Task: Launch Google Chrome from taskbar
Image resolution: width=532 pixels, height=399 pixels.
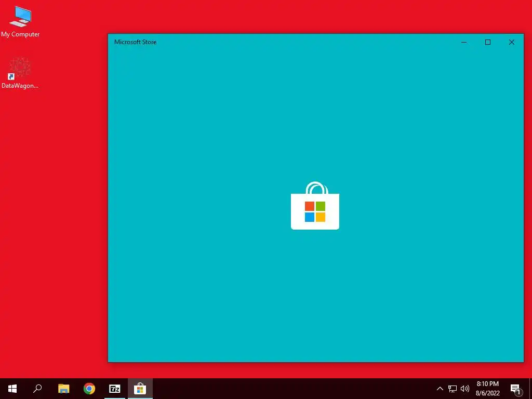Action: tap(89, 389)
